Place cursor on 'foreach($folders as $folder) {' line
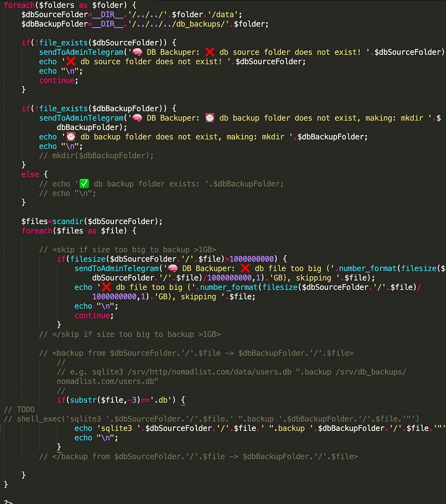Viewport: 446px width, 504px height. pyautogui.click(x=70, y=5)
